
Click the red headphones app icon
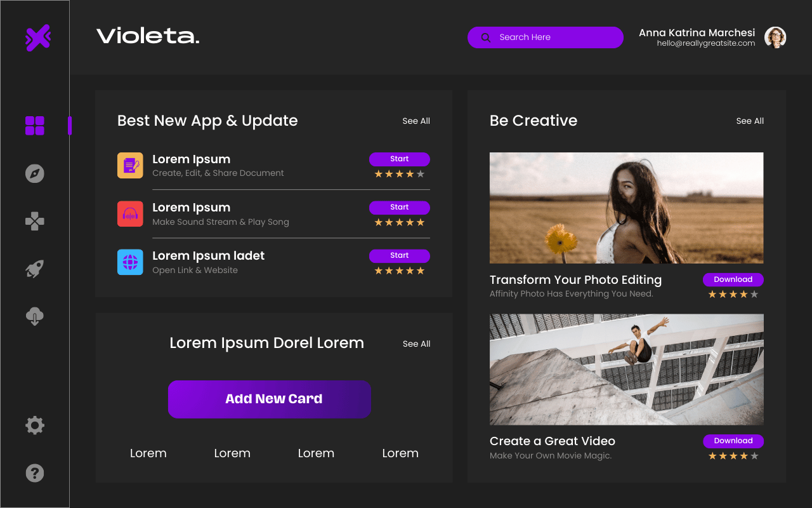click(x=130, y=213)
